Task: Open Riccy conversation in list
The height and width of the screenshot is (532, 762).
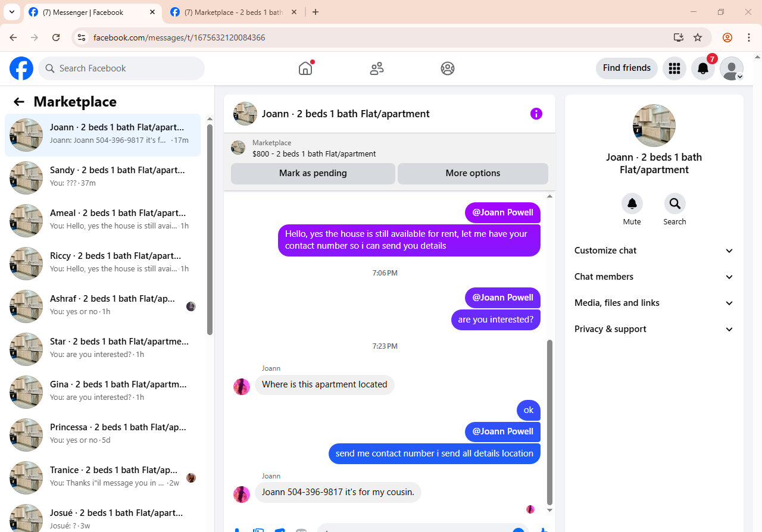Action: [x=102, y=264]
